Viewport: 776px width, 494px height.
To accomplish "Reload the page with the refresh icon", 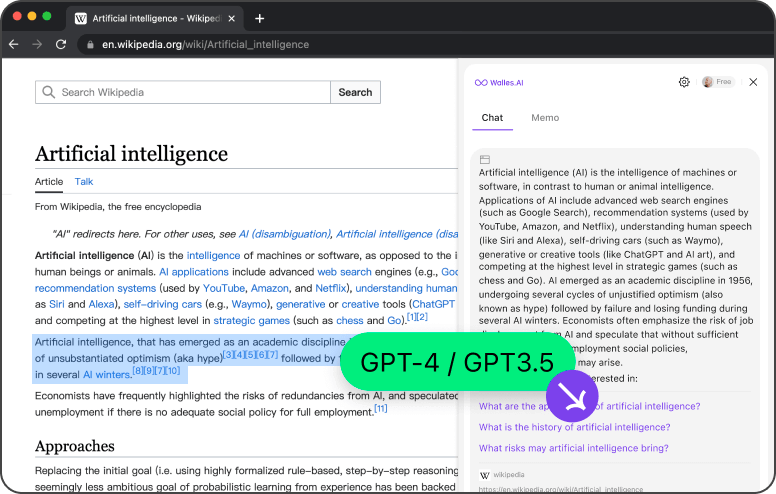I will point(61,44).
